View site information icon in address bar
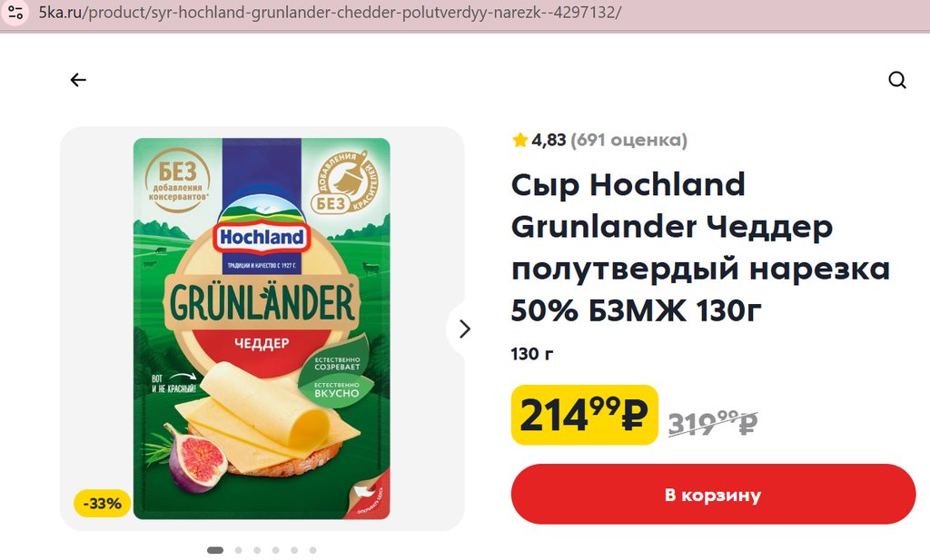Image resolution: width=930 pixels, height=560 pixels. (x=15, y=13)
